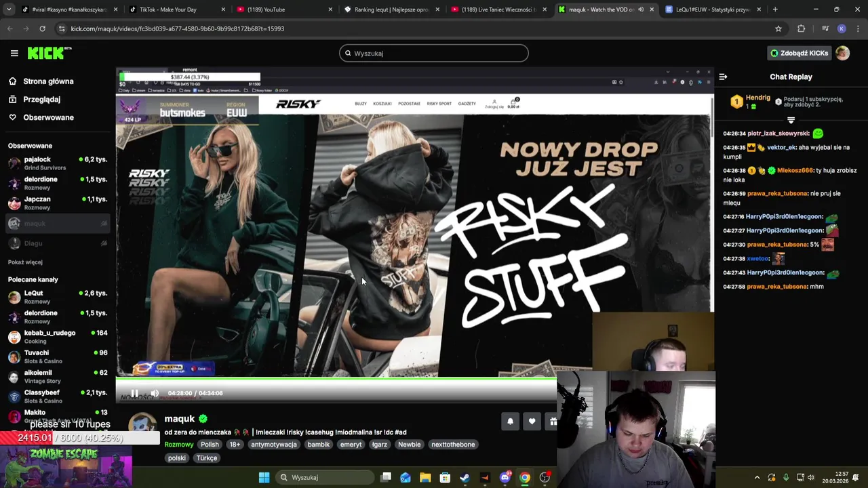This screenshot has width=868, height=488.
Task: Reload the current page
Action: click(x=42, y=28)
